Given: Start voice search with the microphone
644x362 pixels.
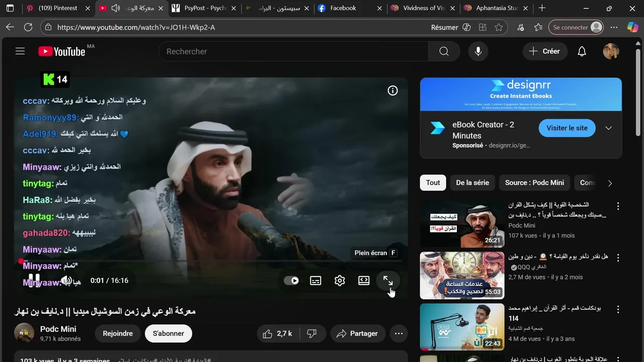Looking at the screenshot, I should (478, 51).
